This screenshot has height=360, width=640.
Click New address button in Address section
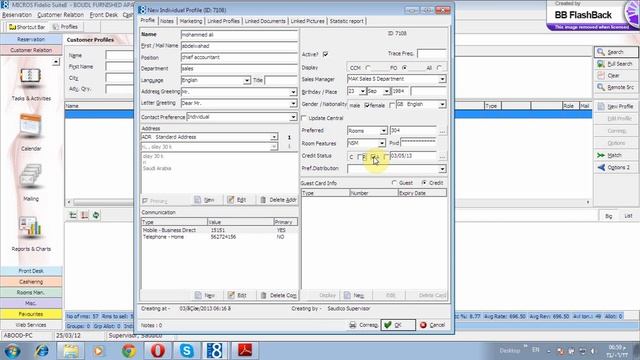point(205,200)
